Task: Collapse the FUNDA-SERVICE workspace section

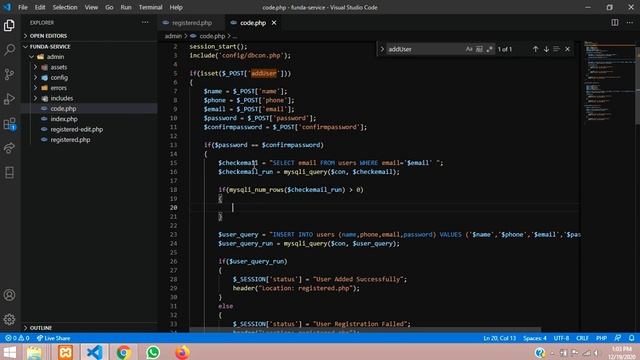Action: 89,47
